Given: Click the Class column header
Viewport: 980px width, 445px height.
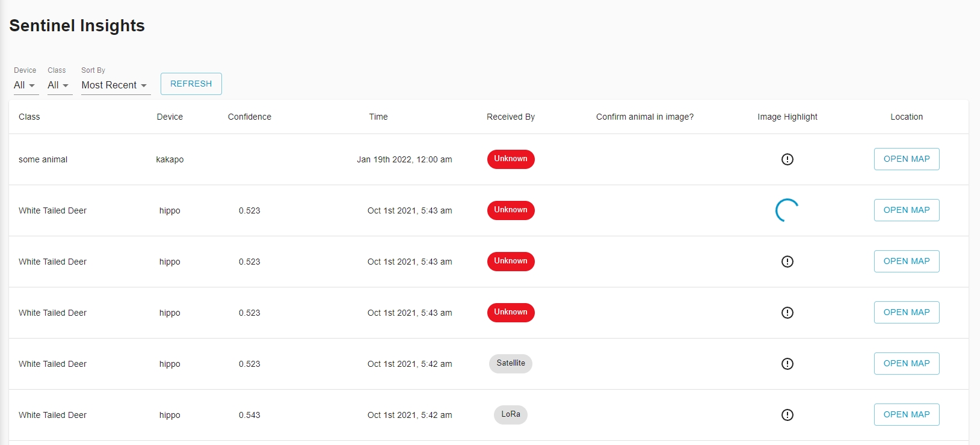Looking at the screenshot, I should pyautogui.click(x=29, y=117).
